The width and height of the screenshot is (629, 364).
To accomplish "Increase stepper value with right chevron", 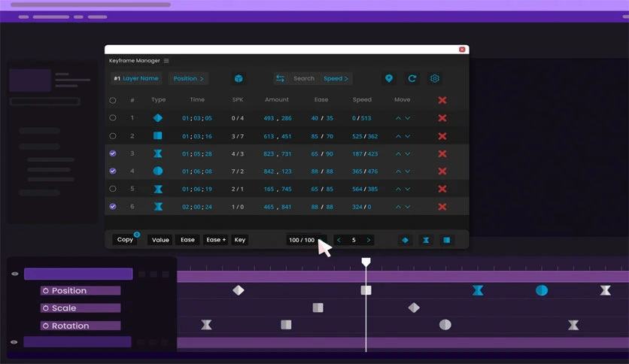I will click(368, 240).
